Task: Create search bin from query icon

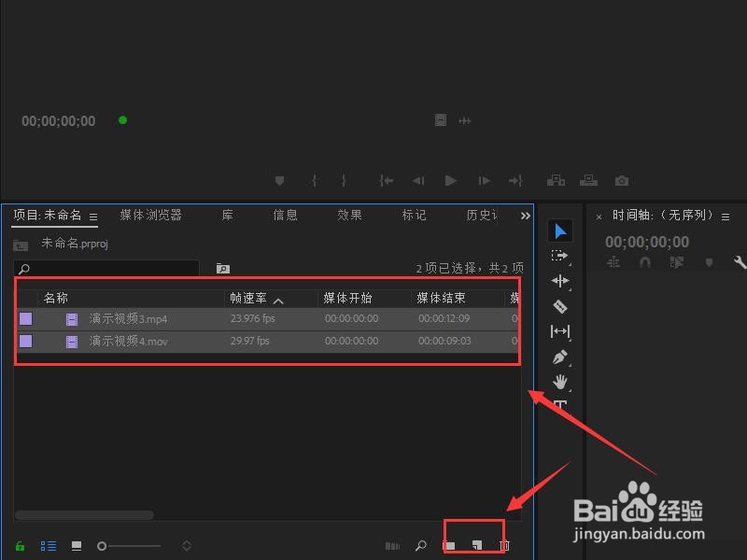Action: tap(222, 269)
